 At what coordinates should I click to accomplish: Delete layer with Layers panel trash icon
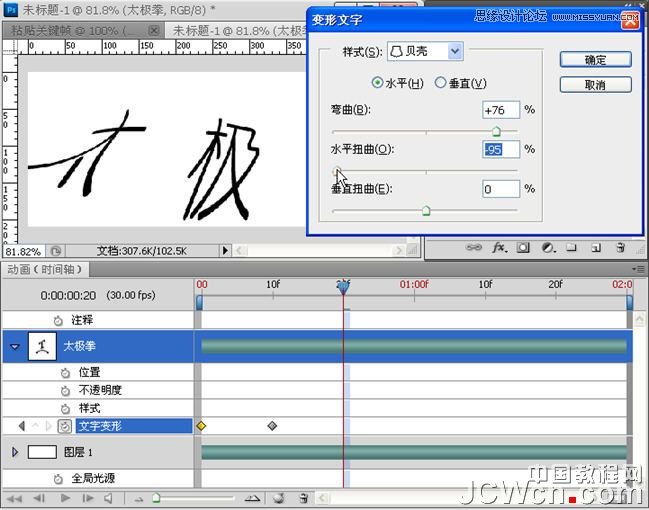pos(620,248)
